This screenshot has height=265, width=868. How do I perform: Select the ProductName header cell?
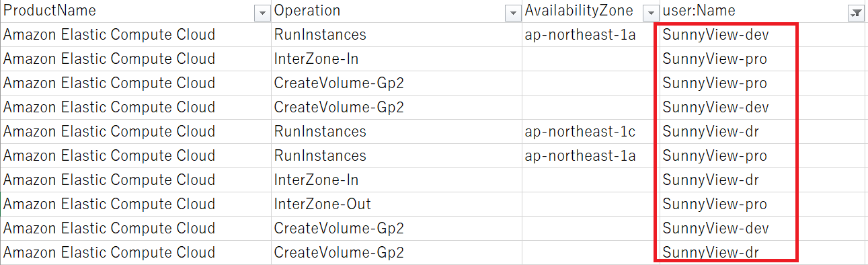(135, 11)
